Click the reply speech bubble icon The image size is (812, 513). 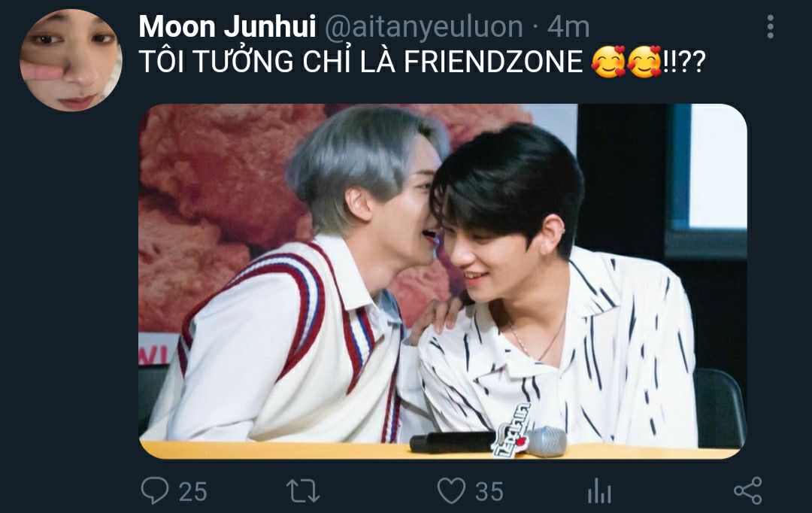click(155, 490)
